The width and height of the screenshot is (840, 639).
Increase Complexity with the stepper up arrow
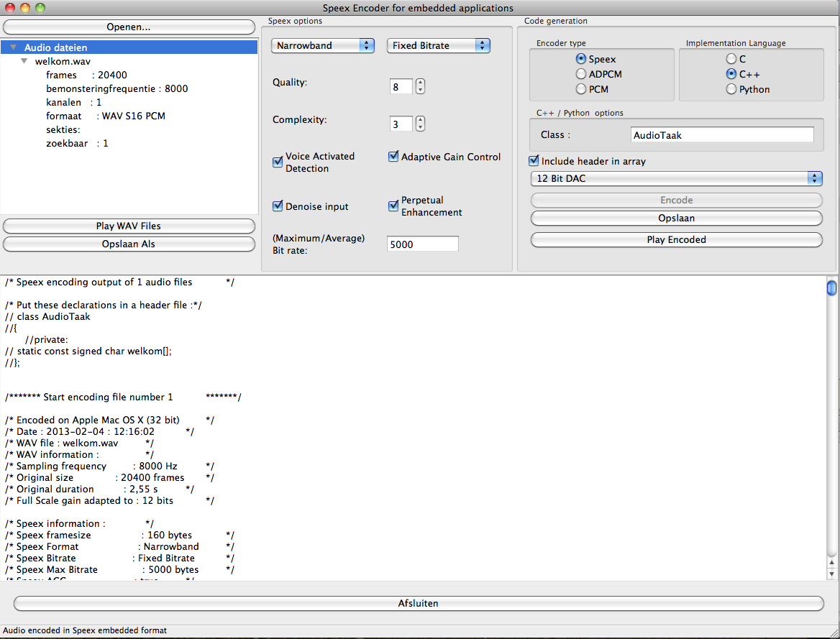click(x=421, y=120)
